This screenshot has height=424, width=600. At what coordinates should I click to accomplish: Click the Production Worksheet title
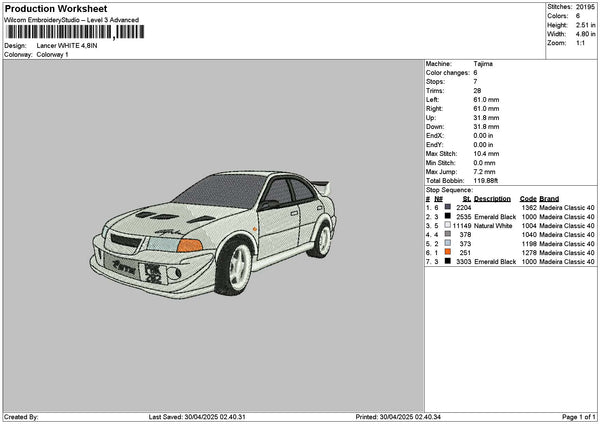pos(55,8)
